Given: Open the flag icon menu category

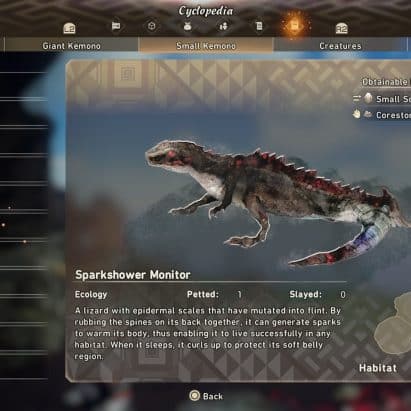Looking at the screenshot, I should pyautogui.click(x=116, y=26).
